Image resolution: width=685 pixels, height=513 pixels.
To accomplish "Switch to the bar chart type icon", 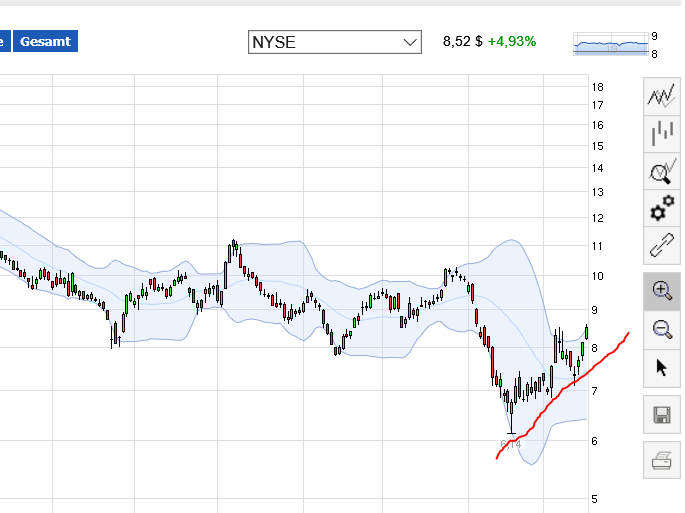I will [661, 134].
